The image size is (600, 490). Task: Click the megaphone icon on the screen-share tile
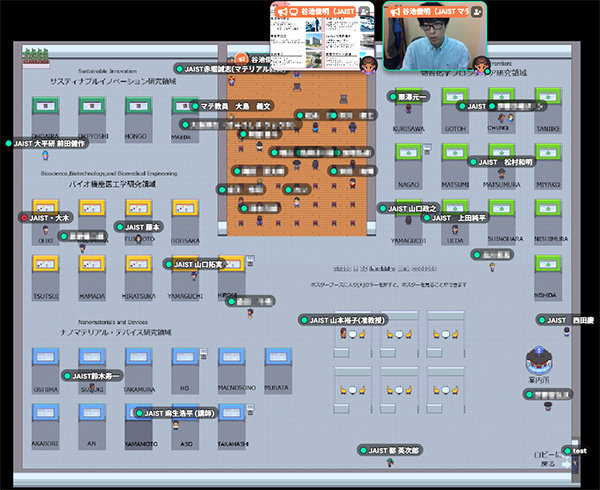(x=281, y=10)
